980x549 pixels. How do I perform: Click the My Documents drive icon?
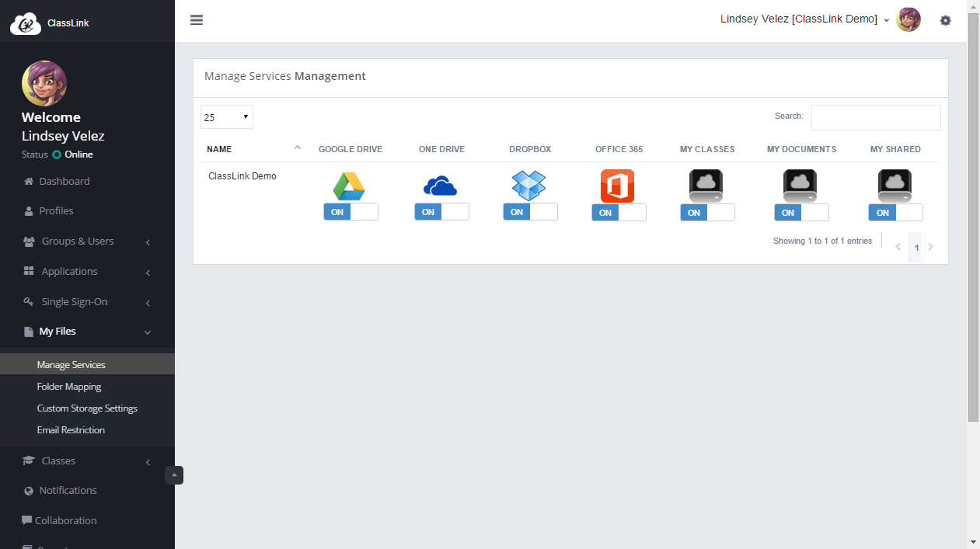800,186
